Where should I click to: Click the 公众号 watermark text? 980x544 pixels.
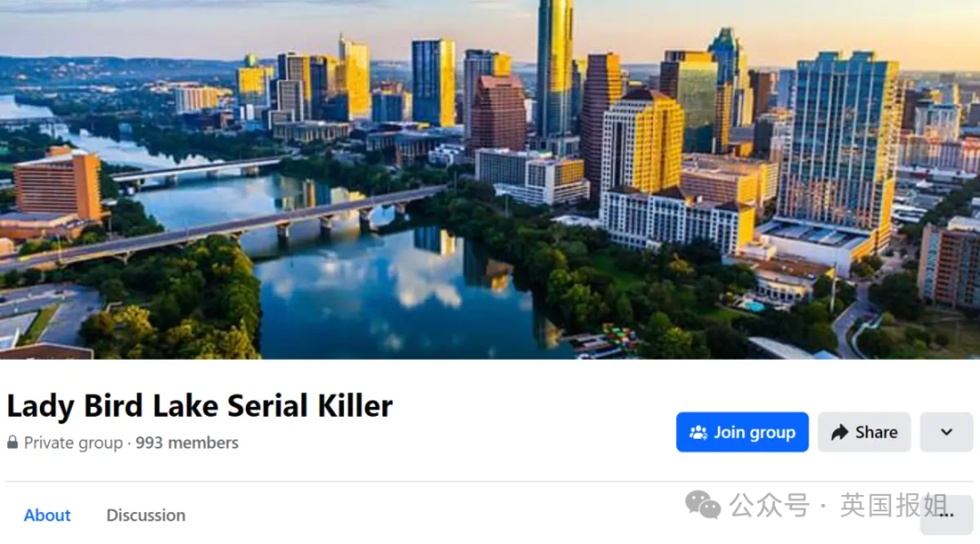pos(769,505)
